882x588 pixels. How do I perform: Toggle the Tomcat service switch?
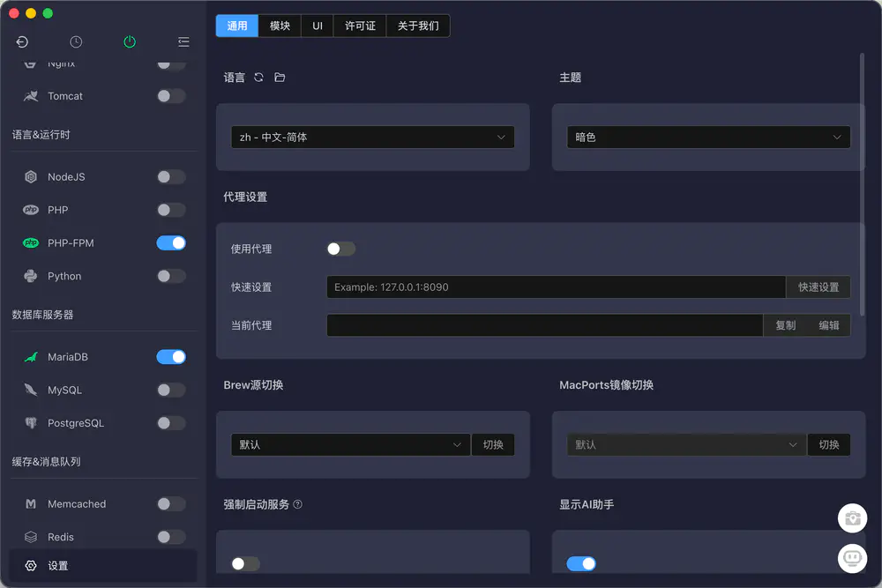[171, 96]
